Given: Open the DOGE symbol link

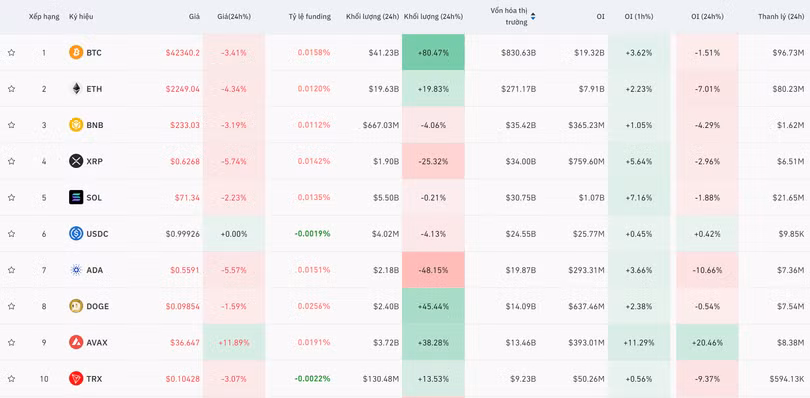Looking at the screenshot, I should point(98,306).
